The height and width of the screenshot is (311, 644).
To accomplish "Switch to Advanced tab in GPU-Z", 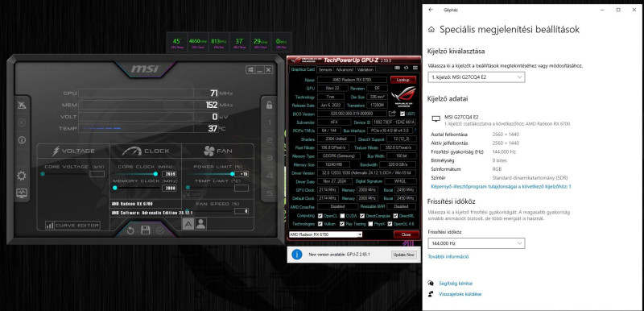I will click(x=345, y=70).
